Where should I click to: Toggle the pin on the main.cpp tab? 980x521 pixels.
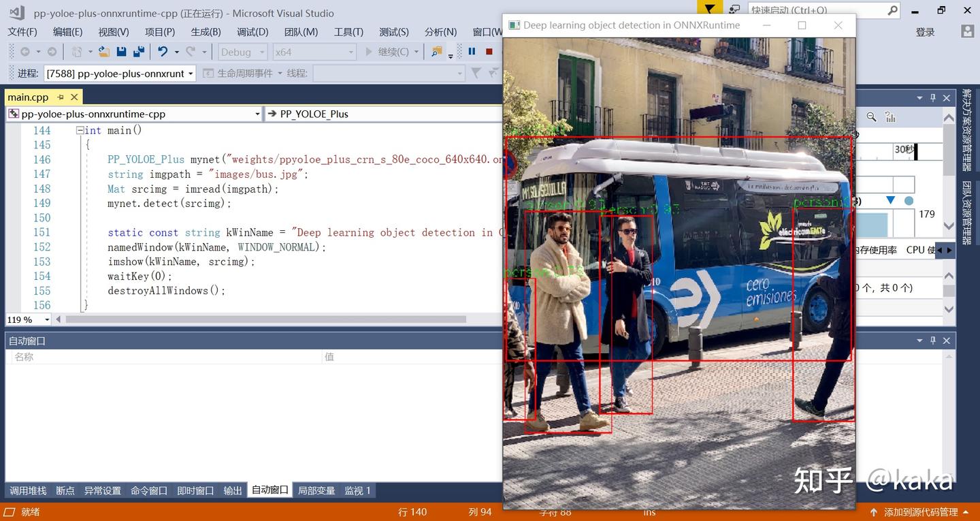(60, 97)
